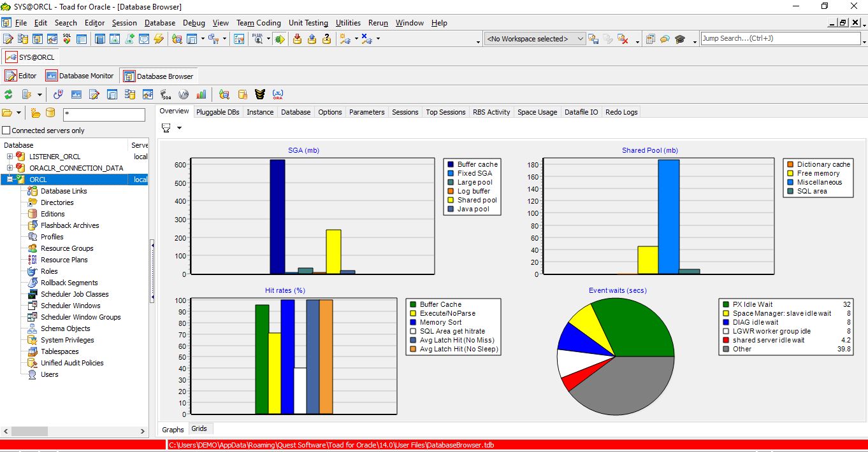The height and width of the screenshot is (452, 868).
Task: Select Unified Audit Policies tree item
Action: (72, 363)
